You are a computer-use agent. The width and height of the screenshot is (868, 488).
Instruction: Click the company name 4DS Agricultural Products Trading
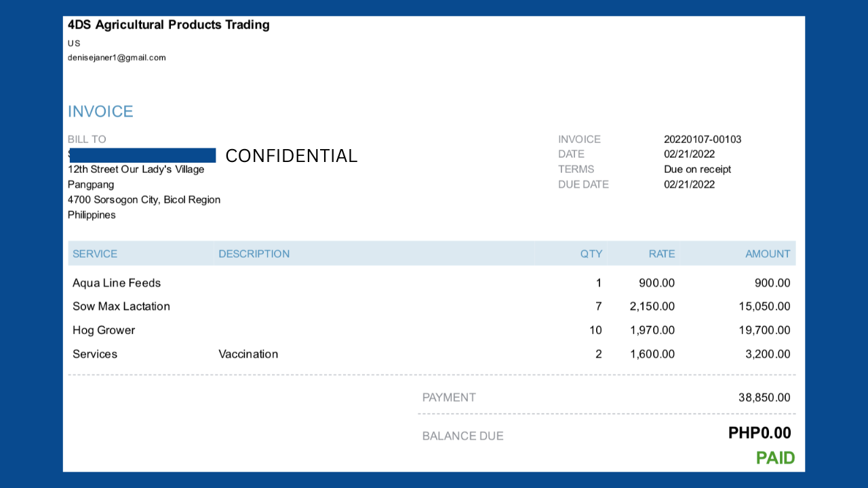[168, 25]
